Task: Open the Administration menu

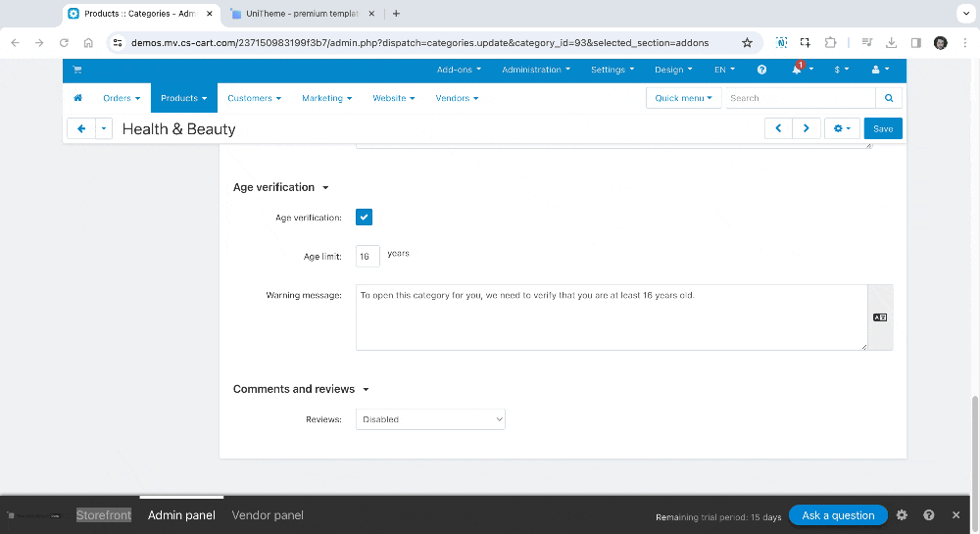Action: pos(536,70)
